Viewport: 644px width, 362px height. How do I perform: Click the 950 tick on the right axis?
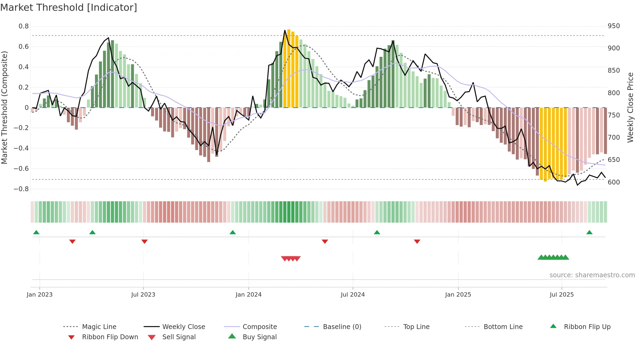point(614,26)
